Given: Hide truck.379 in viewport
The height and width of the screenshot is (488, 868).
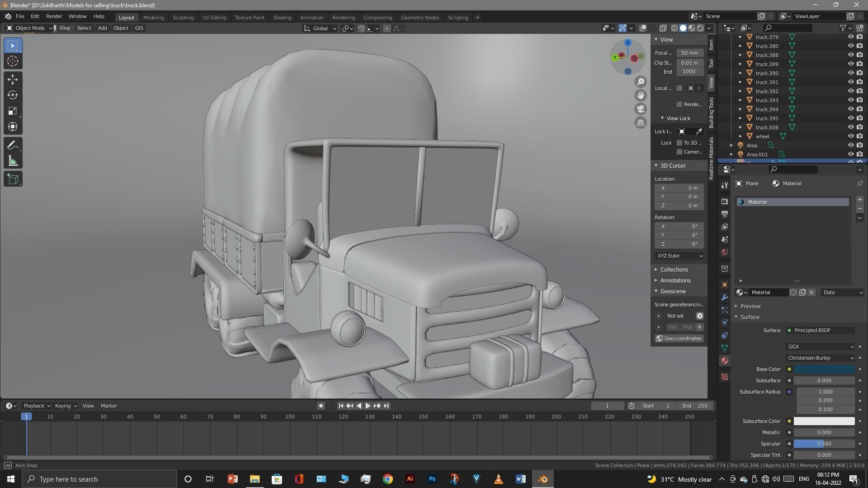Looking at the screenshot, I should coord(850,37).
